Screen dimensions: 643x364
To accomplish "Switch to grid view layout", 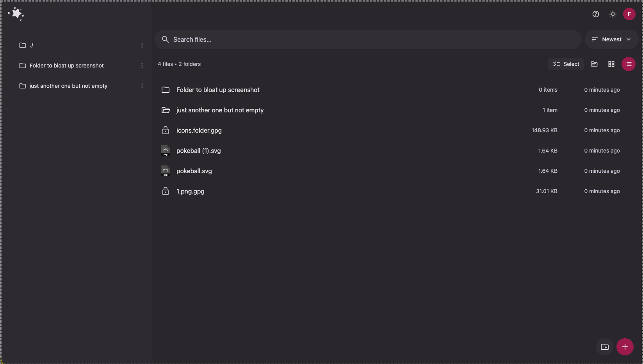I will click(611, 64).
